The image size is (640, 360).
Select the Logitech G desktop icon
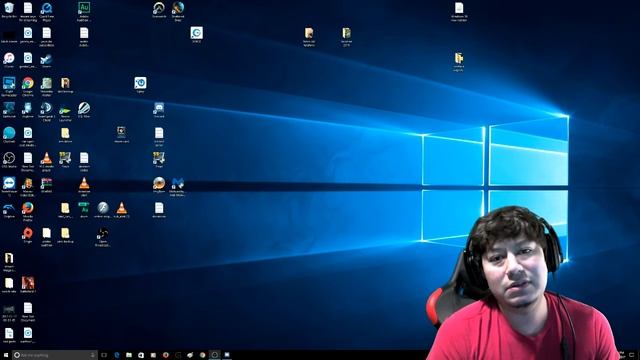point(196,35)
